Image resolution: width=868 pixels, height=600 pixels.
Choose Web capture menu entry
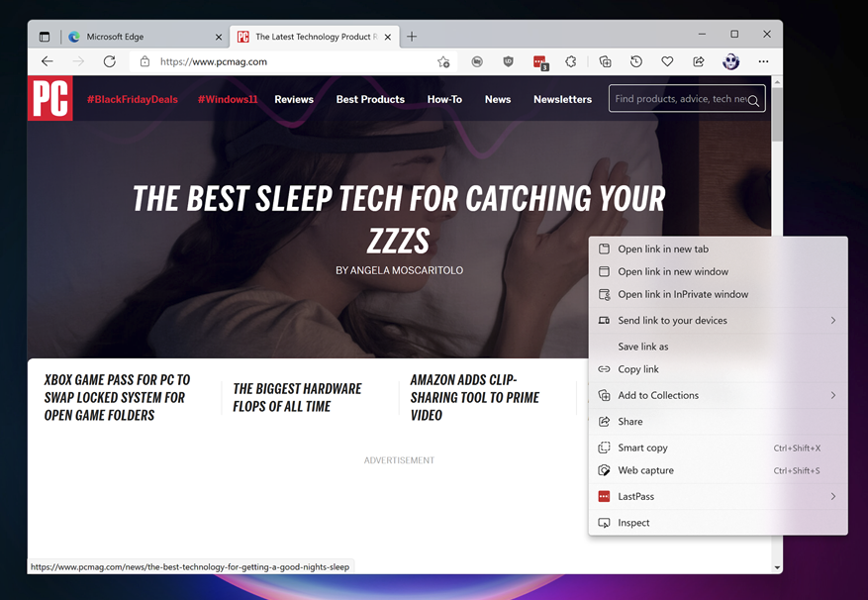pyautogui.click(x=718, y=470)
